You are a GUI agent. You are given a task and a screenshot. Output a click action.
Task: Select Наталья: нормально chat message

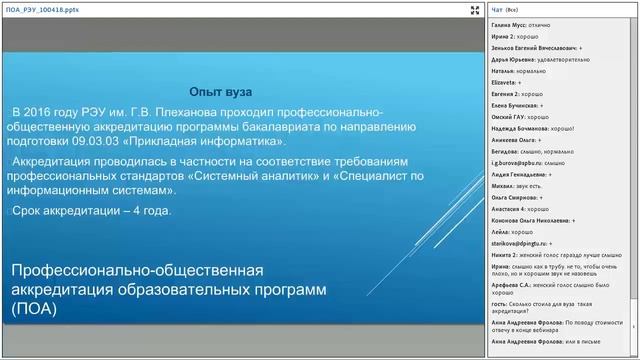pos(518,71)
